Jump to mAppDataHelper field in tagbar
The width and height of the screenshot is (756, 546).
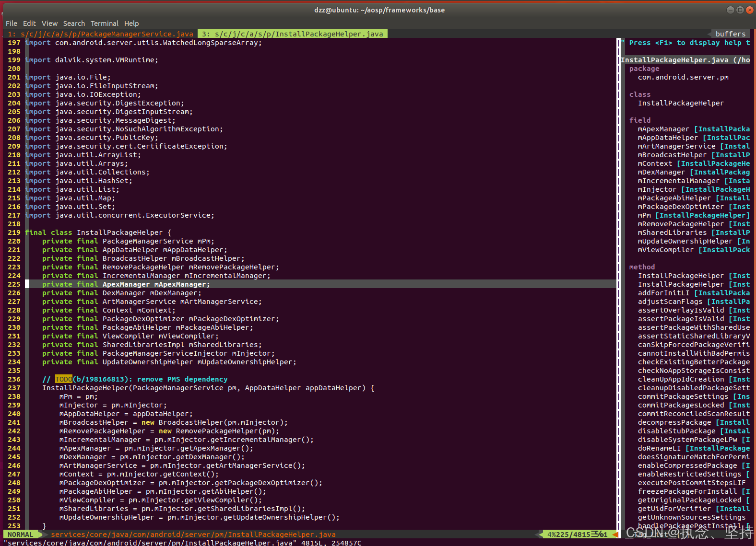coord(694,138)
